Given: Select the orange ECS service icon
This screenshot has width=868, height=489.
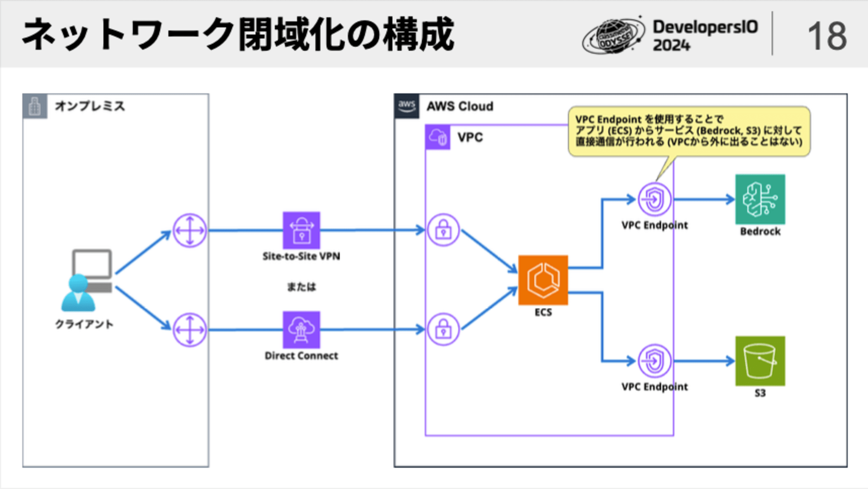Looking at the screenshot, I should coord(543,280).
